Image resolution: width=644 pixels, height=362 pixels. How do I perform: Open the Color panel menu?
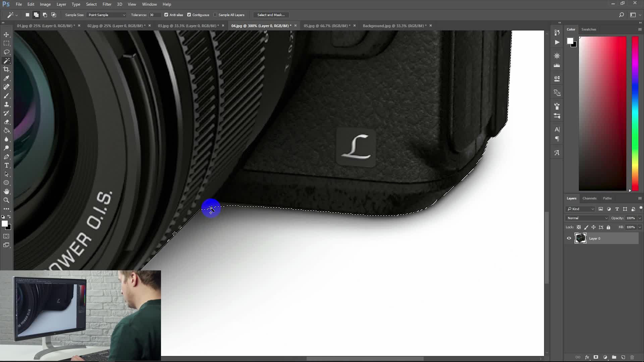coord(640,29)
